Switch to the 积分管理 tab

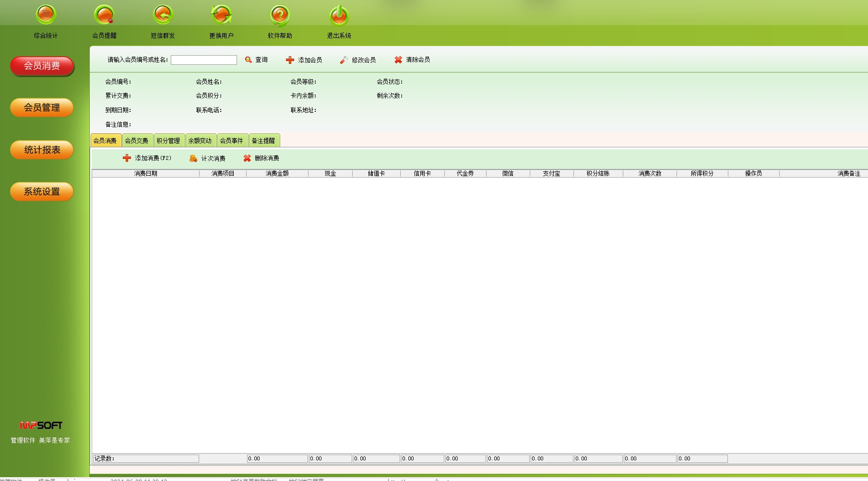[x=168, y=141]
